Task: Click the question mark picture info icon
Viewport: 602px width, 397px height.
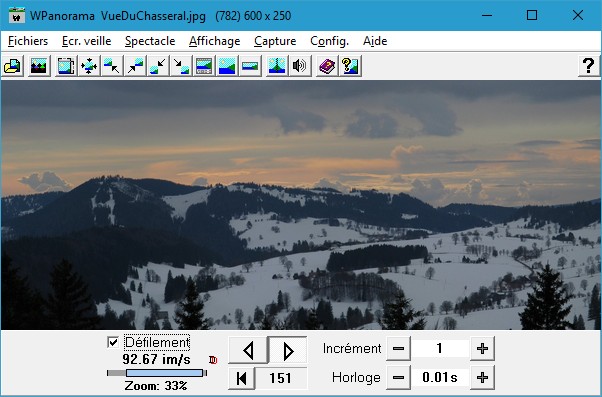Action: click(350, 66)
